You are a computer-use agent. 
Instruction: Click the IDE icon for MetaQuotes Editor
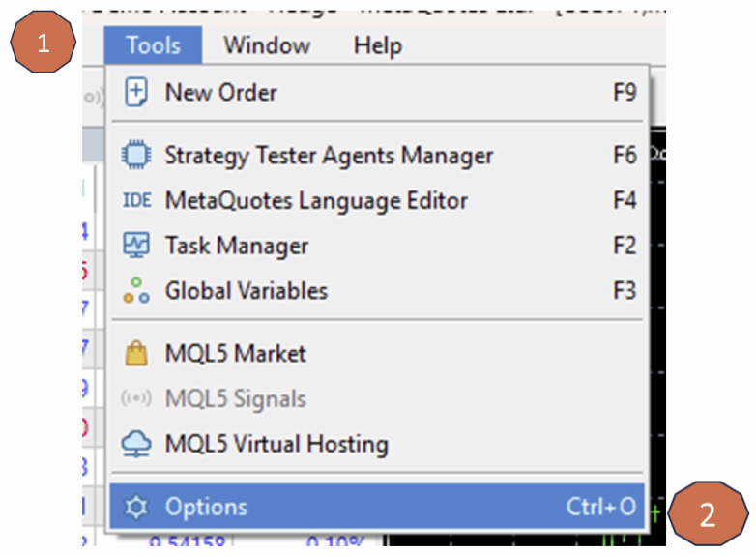coord(136,201)
